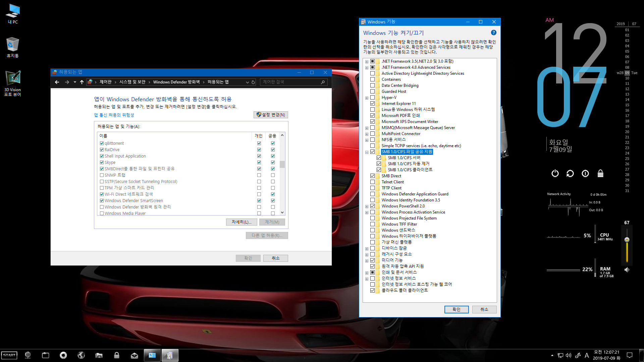Open the lock icon on the taskbar
Viewport: 644px width, 362px height.
[117, 355]
